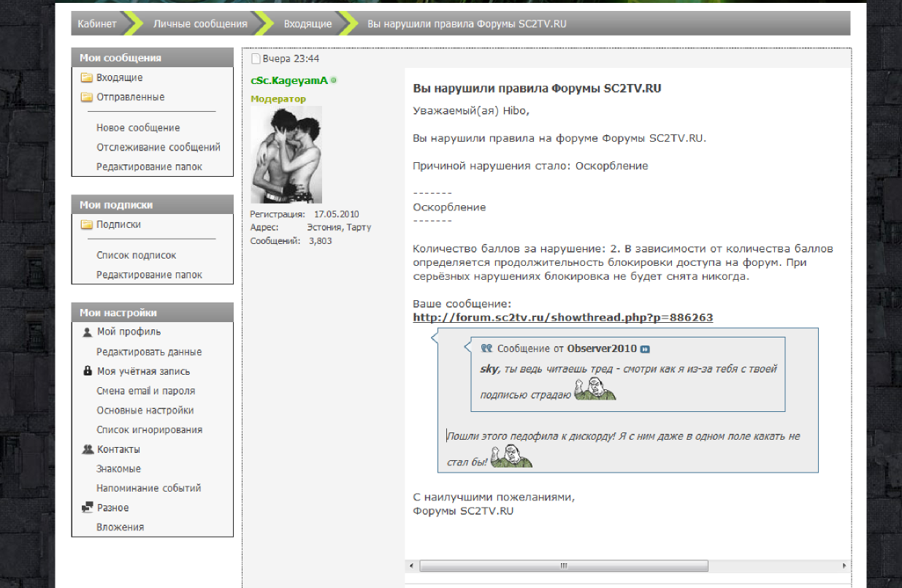The width and height of the screenshot is (902, 588).
Task: Open Основные настройки
Action: coord(145,411)
